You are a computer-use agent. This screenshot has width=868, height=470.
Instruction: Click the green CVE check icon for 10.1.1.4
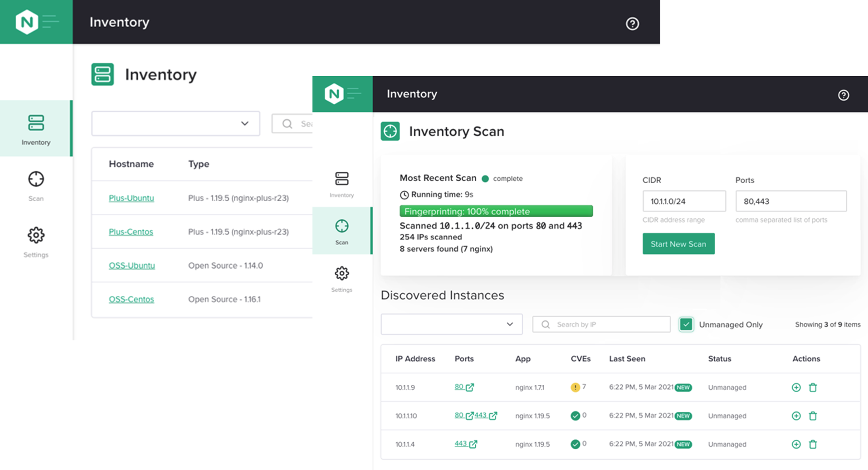tap(575, 444)
